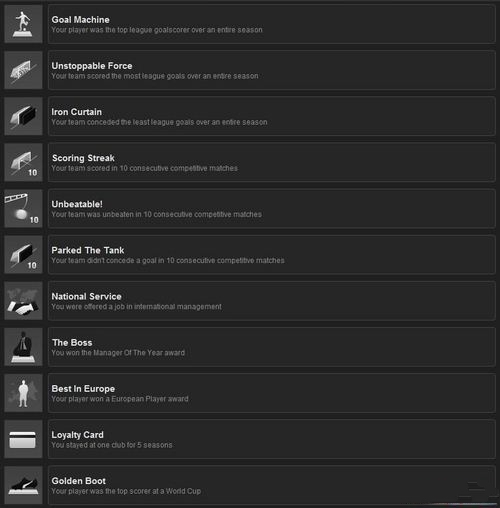Select the Scoring Streak icon with 10
Screen dimensions: 500x508
23,162
